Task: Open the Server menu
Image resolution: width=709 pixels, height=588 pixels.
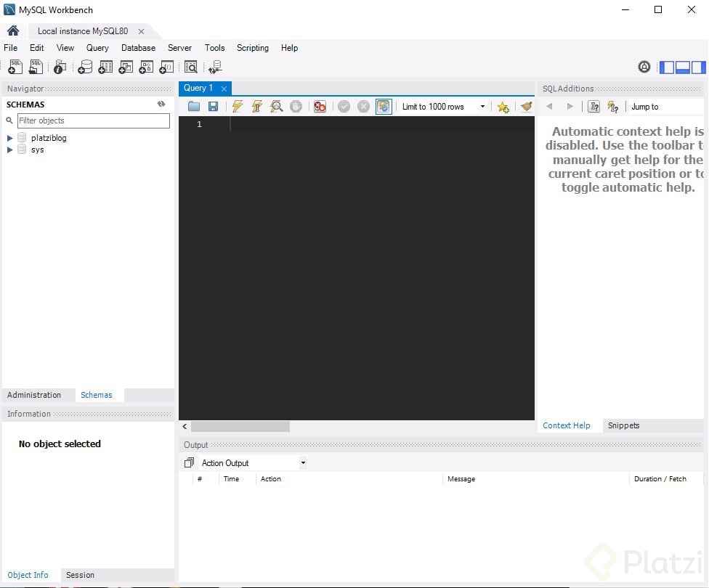Action: [179, 48]
